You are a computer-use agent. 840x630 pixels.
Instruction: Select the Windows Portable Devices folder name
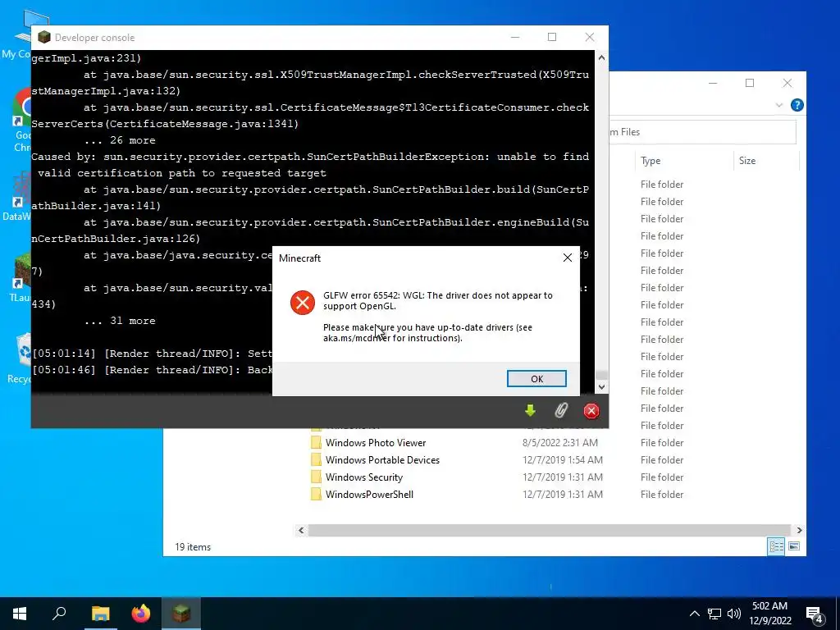[x=382, y=459]
